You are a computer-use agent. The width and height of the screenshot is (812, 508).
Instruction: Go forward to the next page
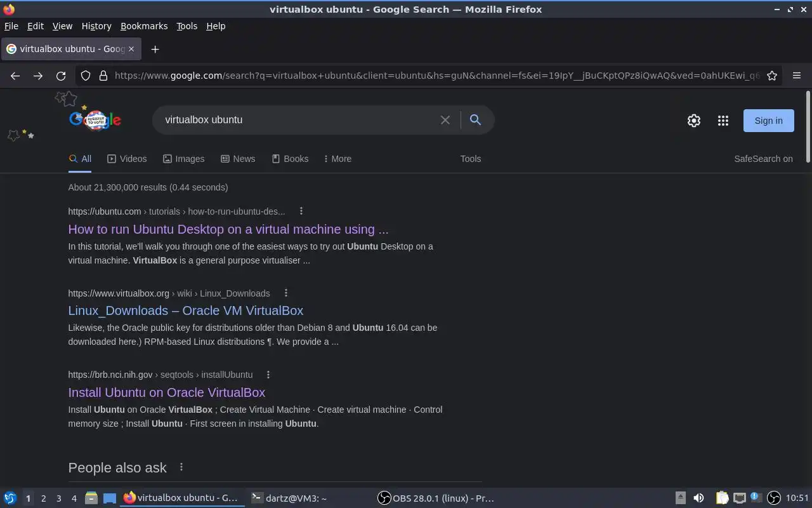pos(38,76)
